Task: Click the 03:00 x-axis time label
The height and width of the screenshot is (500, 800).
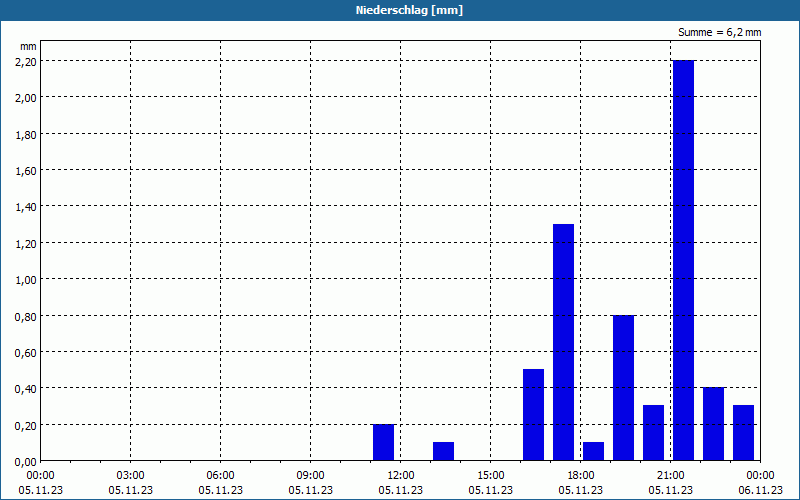Action: pos(131,476)
